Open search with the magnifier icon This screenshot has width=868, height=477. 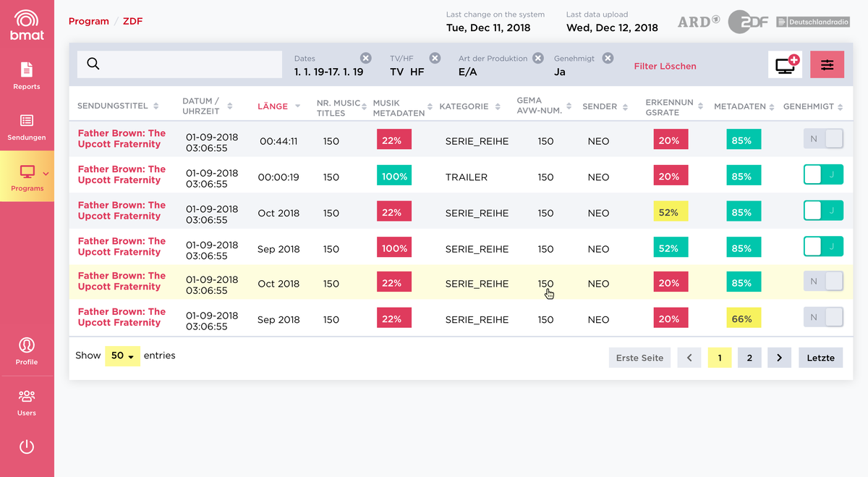tap(93, 64)
